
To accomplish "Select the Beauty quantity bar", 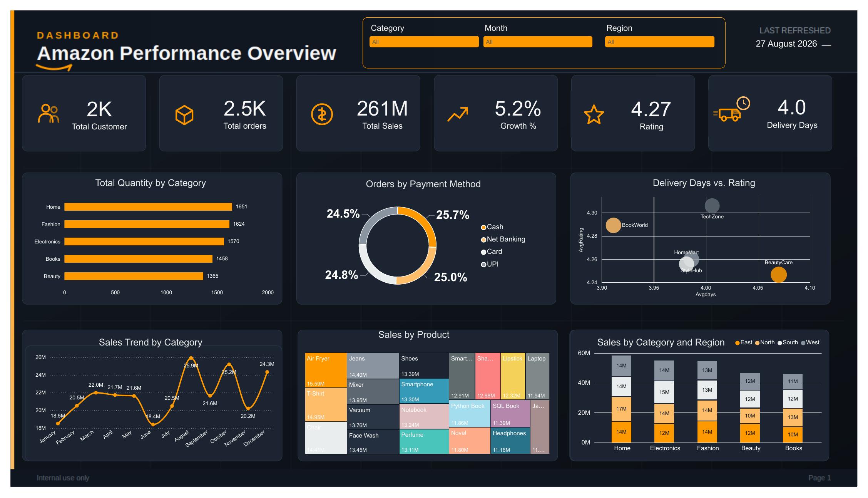I will click(134, 276).
